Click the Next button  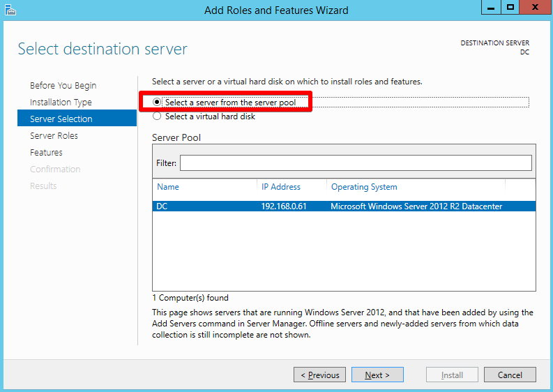coord(377,375)
